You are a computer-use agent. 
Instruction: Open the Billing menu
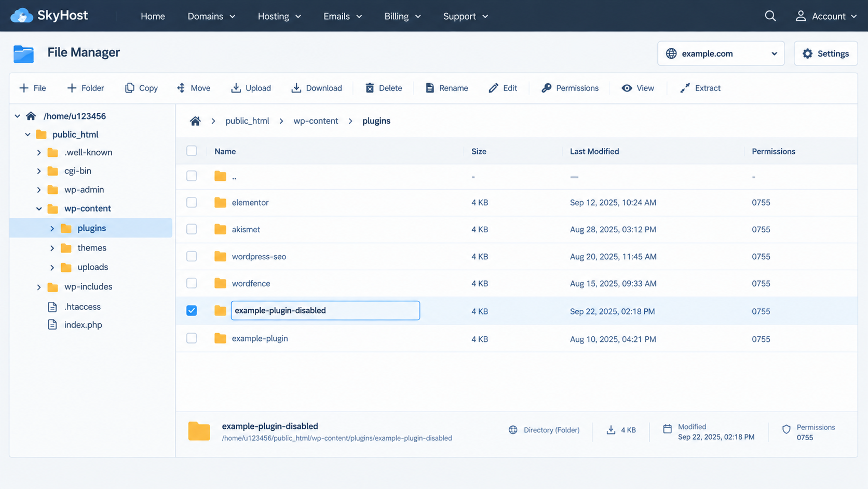pyautogui.click(x=402, y=16)
